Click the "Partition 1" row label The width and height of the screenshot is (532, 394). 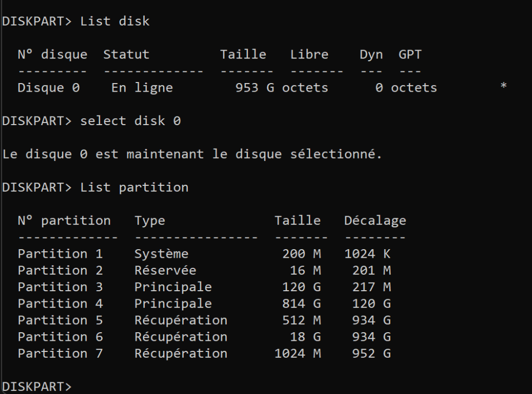(x=60, y=254)
